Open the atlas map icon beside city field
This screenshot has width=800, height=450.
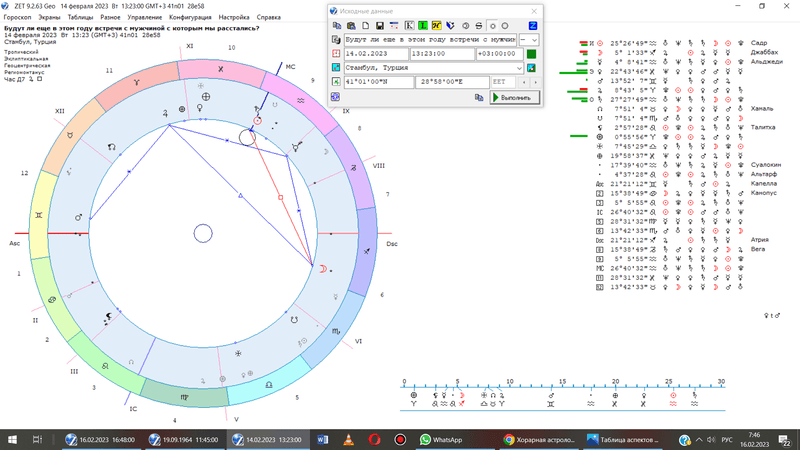(x=533, y=68)
